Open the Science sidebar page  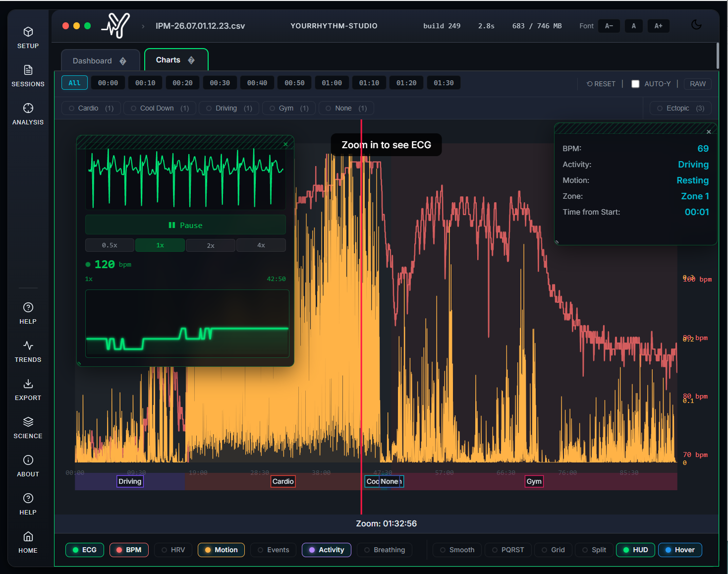pos(28,428)
